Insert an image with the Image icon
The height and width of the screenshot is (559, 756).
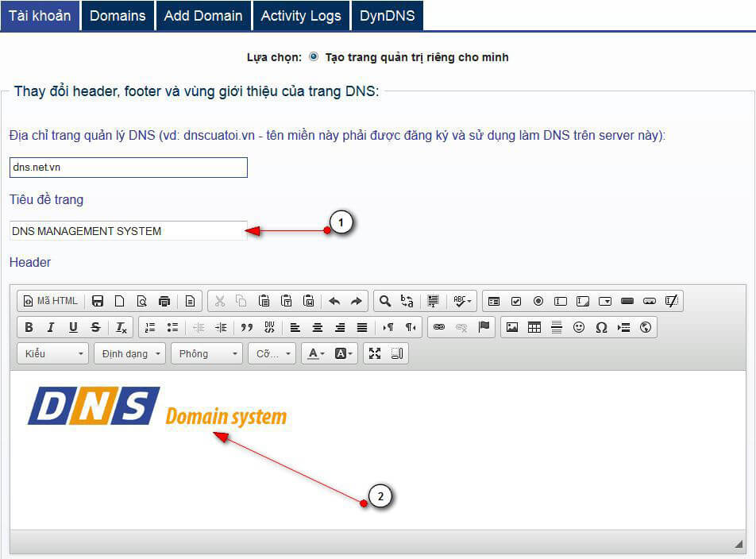[512, 328]
